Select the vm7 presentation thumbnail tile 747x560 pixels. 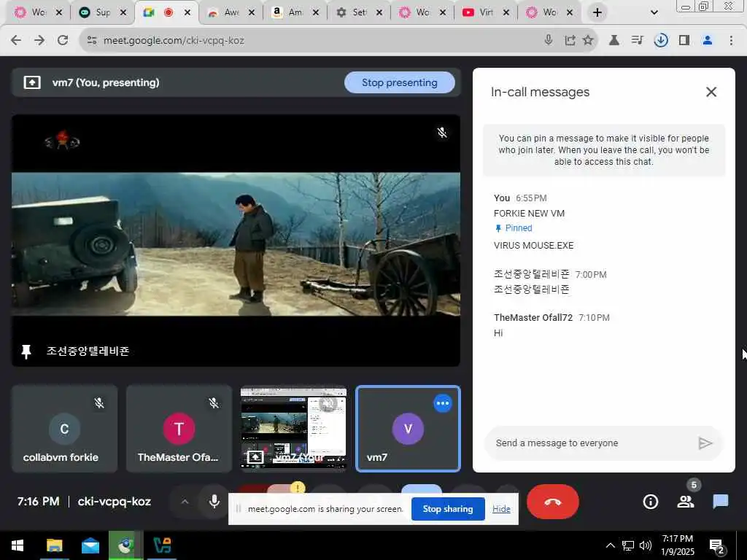(293, 429)
